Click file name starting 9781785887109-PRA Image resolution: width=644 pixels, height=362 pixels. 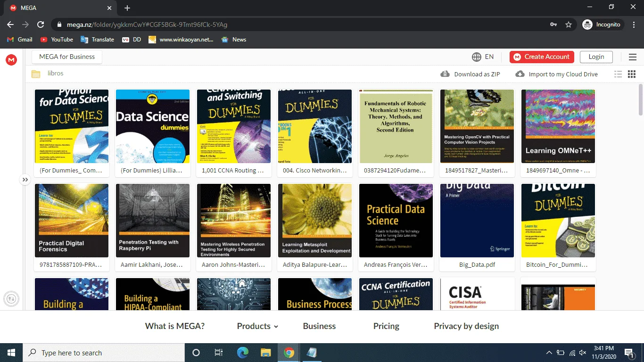point(72,265)
